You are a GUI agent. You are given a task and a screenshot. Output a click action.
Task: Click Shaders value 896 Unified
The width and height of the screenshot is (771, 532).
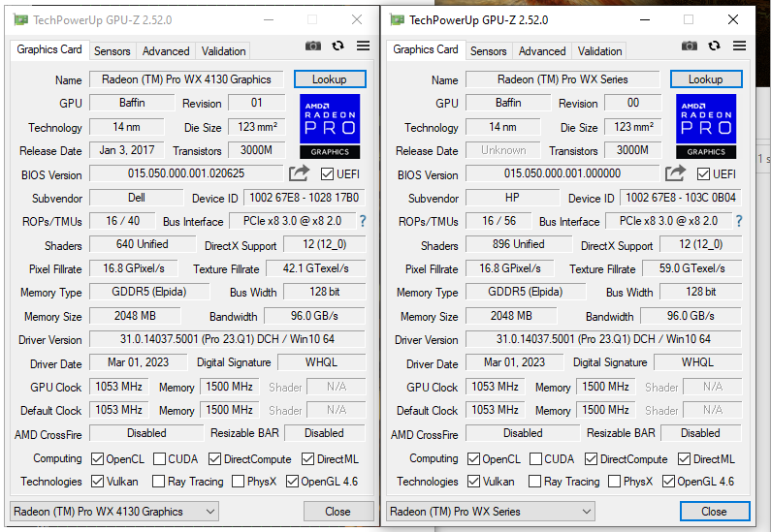pos(519,244)
